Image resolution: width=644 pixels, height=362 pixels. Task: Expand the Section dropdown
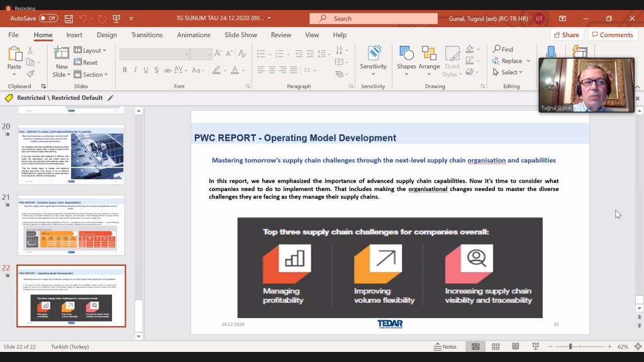click(91, 74)
